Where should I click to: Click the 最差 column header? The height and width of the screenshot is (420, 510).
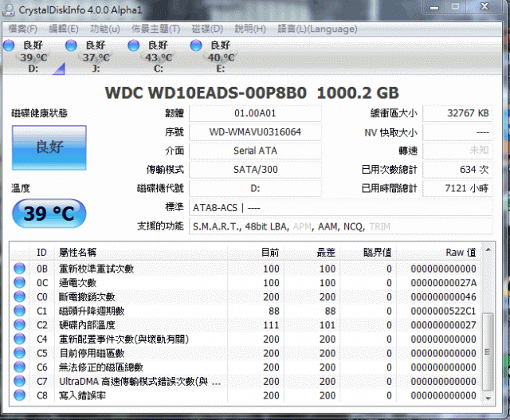pyautogui.click(x=312, y=253)
